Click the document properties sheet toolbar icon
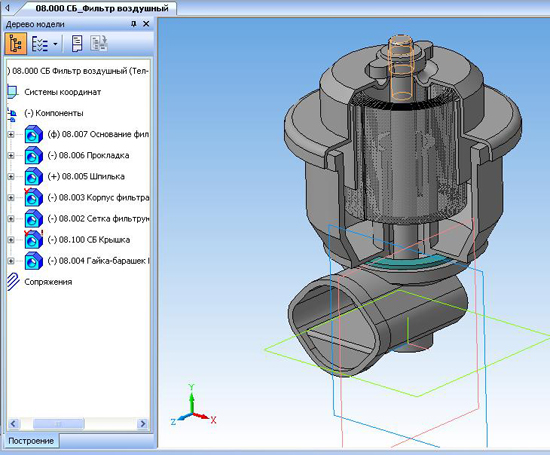 point(77,44)
